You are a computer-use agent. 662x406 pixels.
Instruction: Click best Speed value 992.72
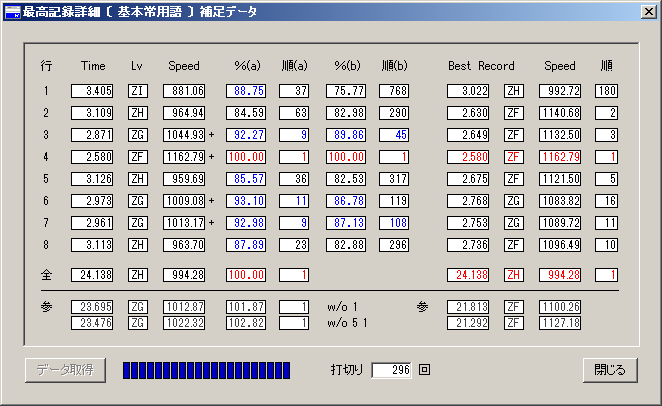pyautogui.click(x=560, y=91)
